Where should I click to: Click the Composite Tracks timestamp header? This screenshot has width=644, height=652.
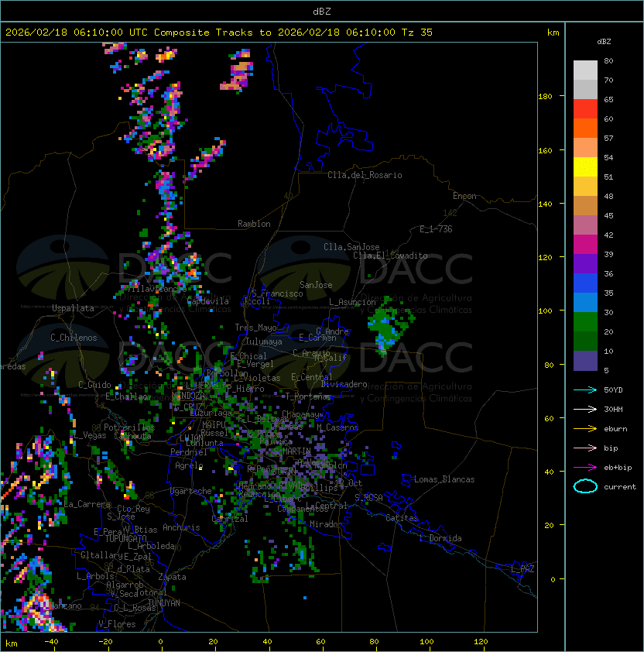coord(219,33)
